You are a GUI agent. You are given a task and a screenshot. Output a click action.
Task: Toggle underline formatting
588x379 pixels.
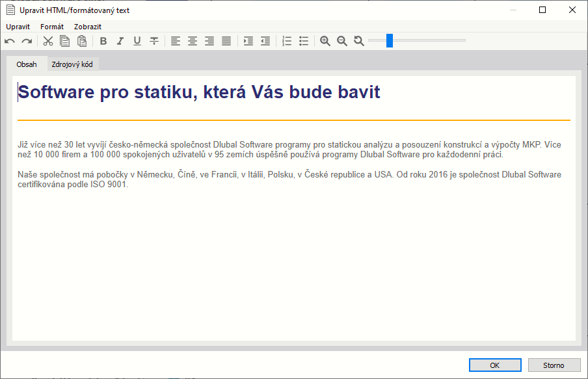click(137, 40)
